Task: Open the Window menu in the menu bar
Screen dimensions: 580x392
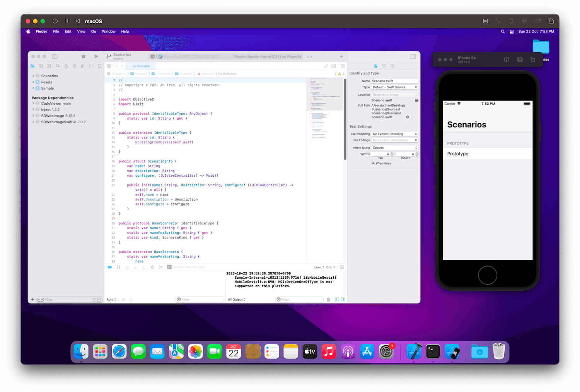Action: coord(109,31)
